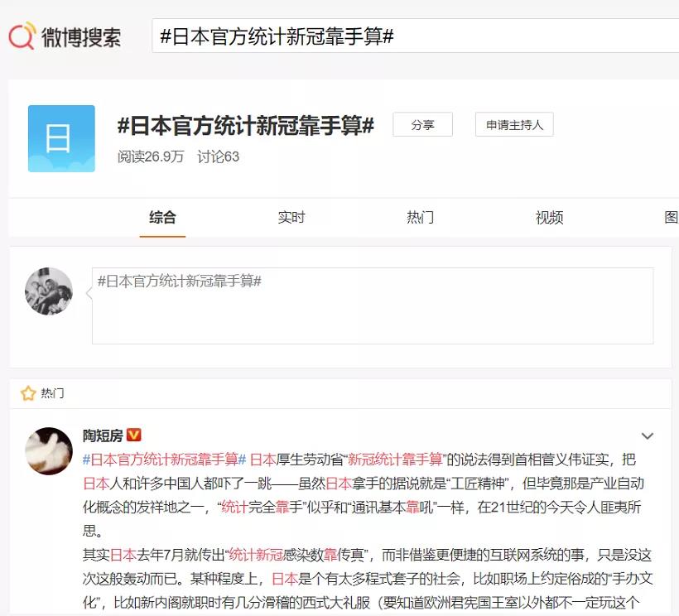This screenshot has width=679, height=616.
Task: Open the 陶短房 username link
Action: [103, 435]
